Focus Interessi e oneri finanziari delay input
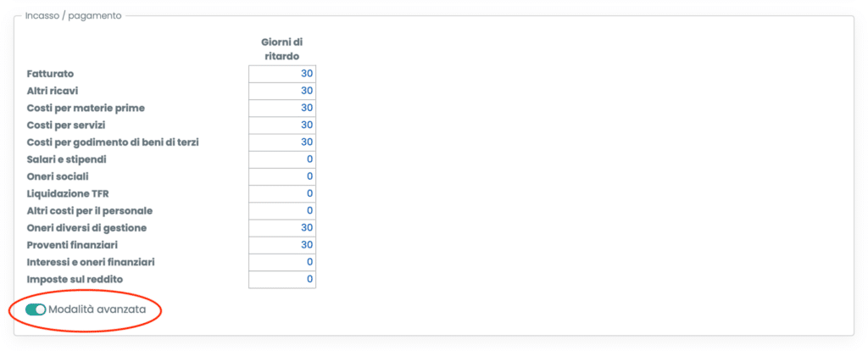Viewport: 868px width, 351px height. click(x=281, y=262)
